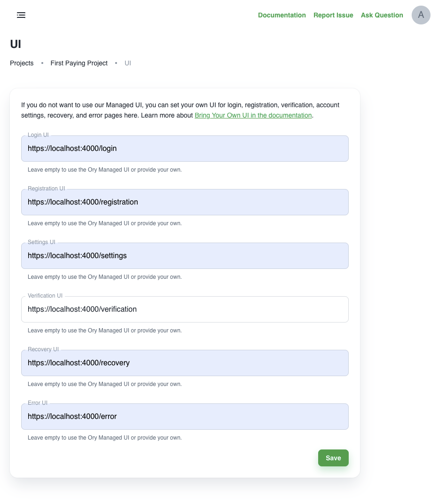
Task: Click helper text under Login UI field
Action: [x=105, y=170]
